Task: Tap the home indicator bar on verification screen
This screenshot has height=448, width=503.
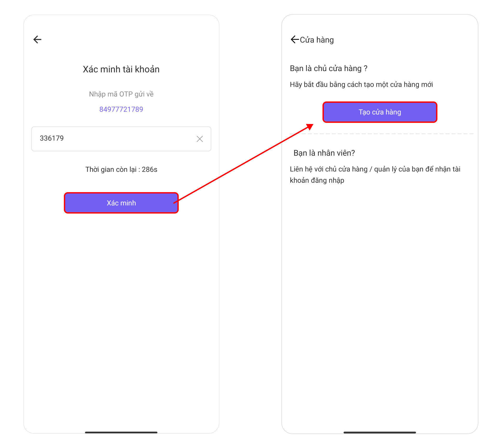Action: [121, 433]
